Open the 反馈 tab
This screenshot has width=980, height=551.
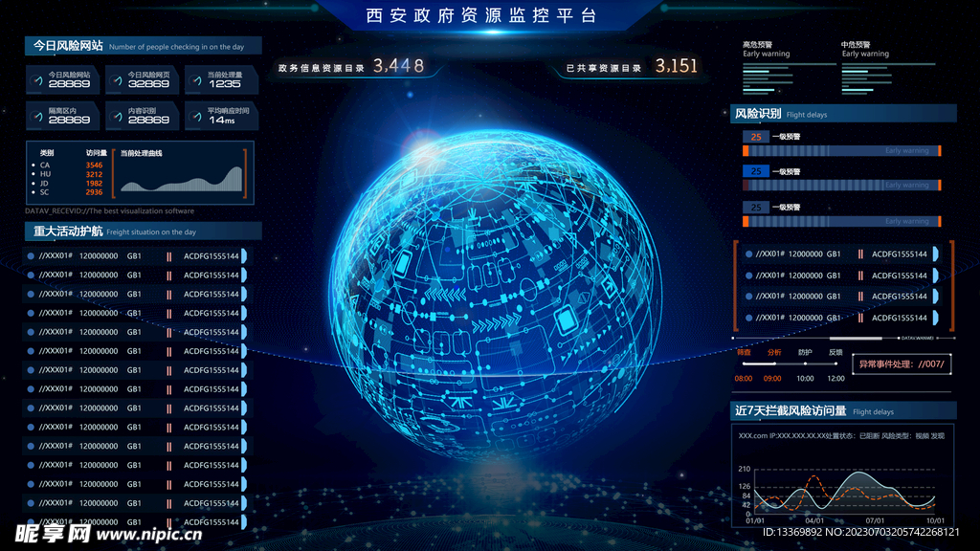[x=835, y=352]
